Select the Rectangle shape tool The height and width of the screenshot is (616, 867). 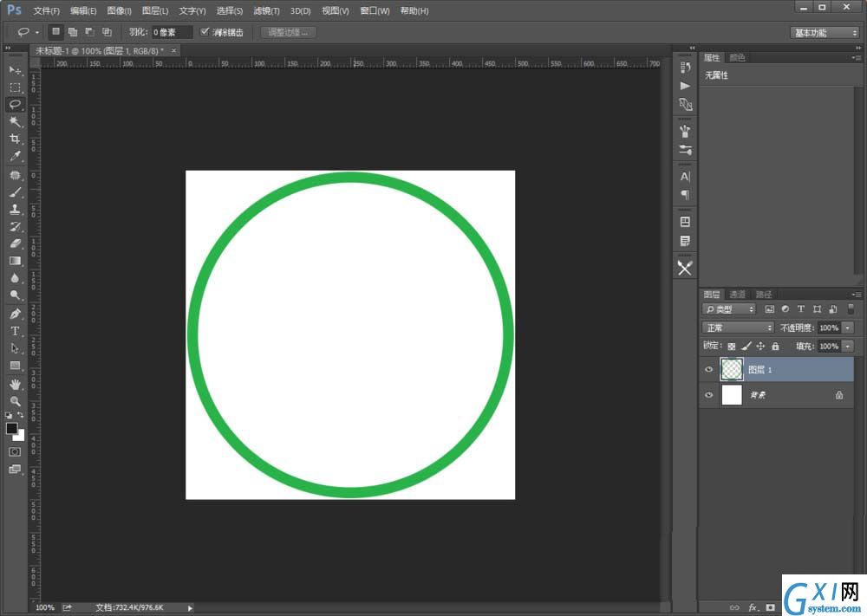point(15,365)
